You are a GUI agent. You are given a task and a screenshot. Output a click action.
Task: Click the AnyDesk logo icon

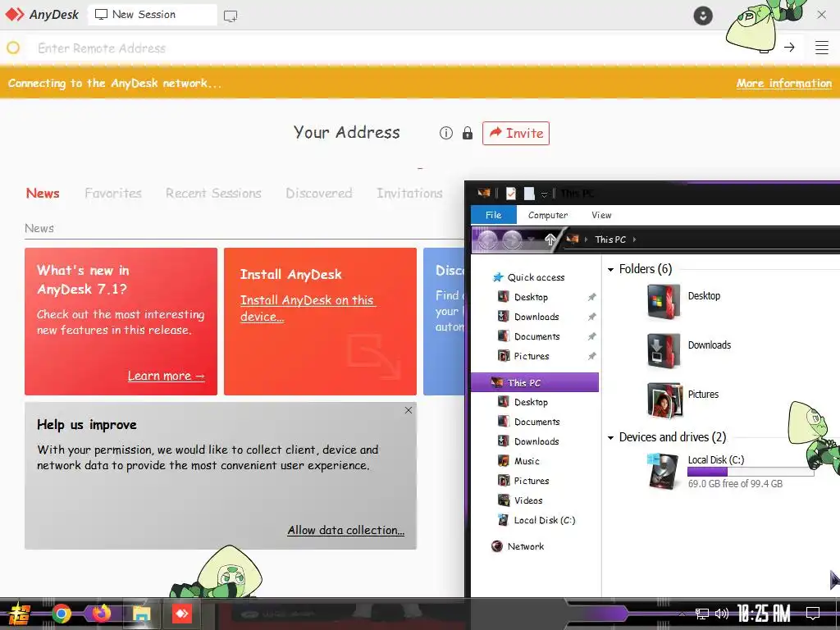[x=15, y=15]
